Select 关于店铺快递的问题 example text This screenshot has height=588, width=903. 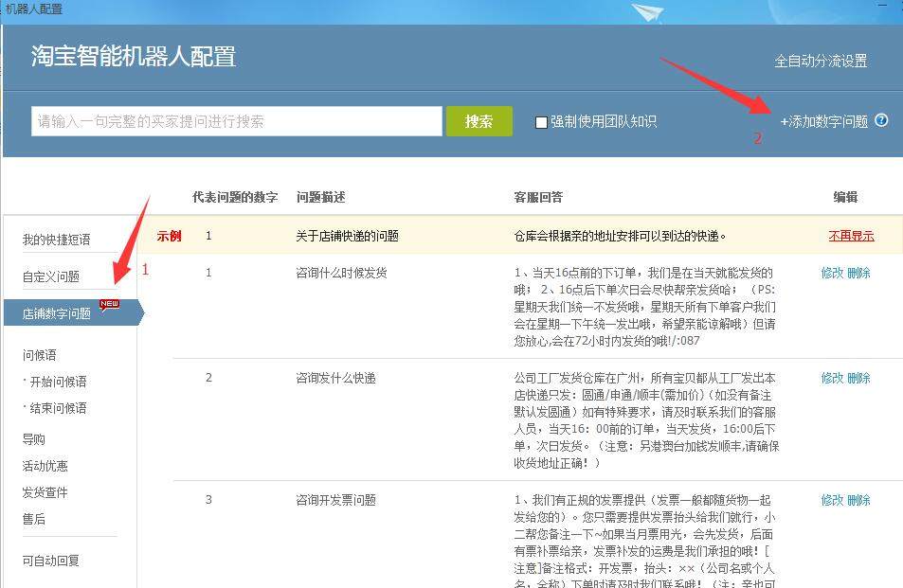(347, 236)
